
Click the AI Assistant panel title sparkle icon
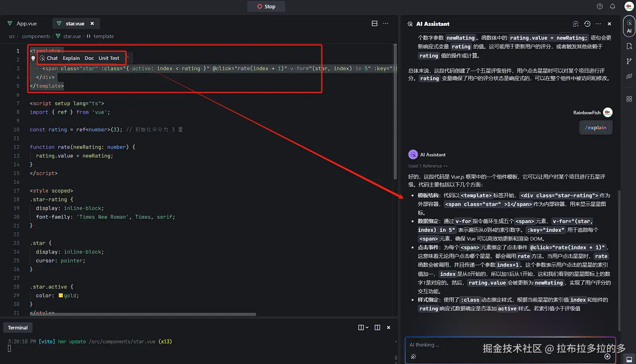pos(410,24)
